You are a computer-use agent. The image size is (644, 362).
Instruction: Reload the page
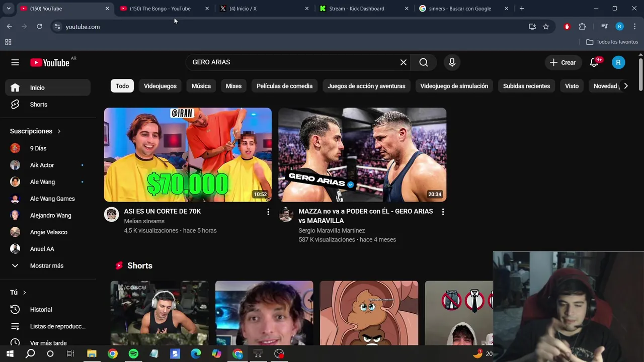tap(39, 27)
